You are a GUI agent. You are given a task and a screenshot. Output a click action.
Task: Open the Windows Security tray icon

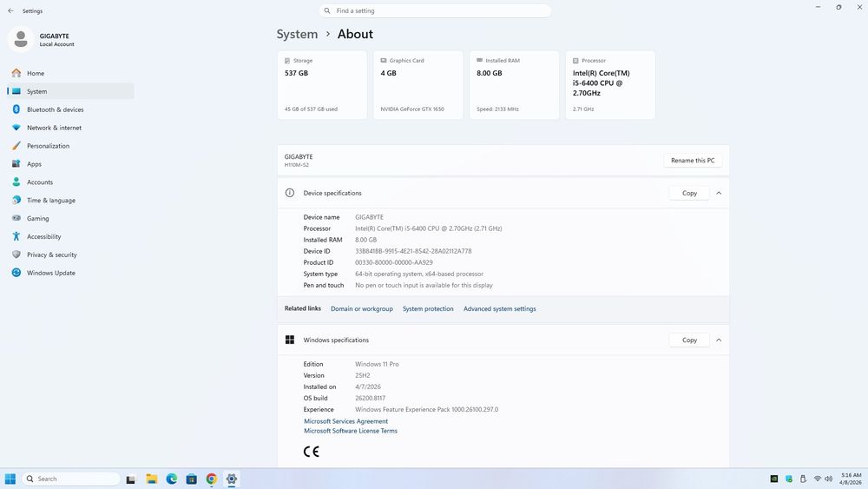pyautogui.click(x=789, y=479)
